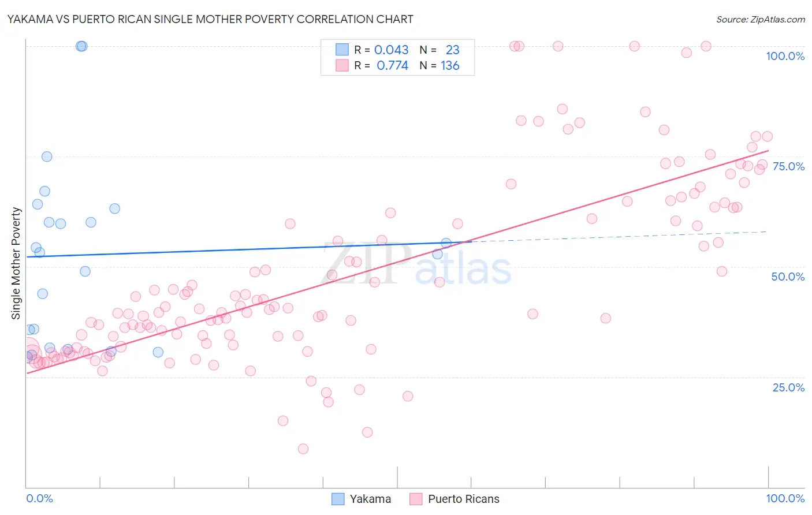This screenshot has height=515, width=812.
Task: Click the chart title text
Action: (x=210, y=19)
